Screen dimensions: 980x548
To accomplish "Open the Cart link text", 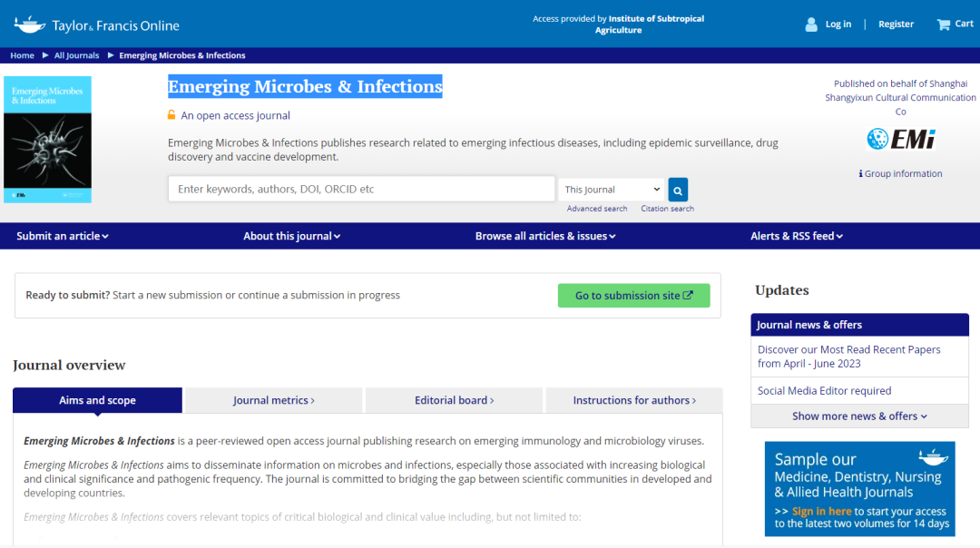I will click(x=964, y=24).
